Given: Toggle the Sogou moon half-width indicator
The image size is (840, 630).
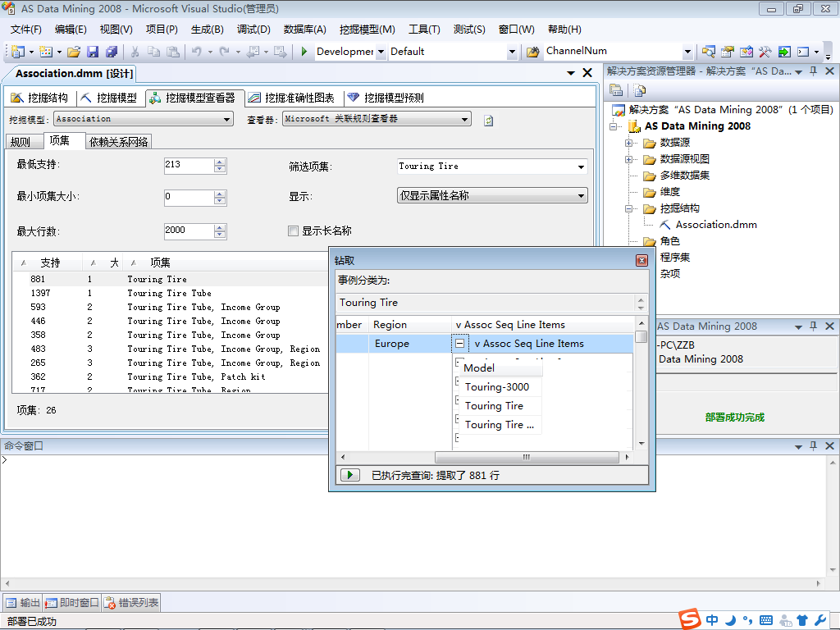Looking at the screenshot, I should click(730, 620).
